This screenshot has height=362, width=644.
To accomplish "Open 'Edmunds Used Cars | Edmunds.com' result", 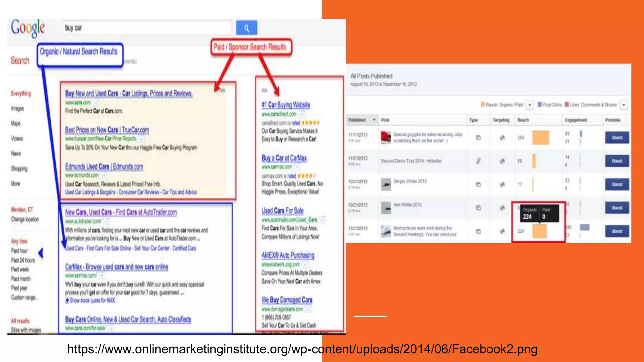I will pyautogui.click(x=104, y=167).
